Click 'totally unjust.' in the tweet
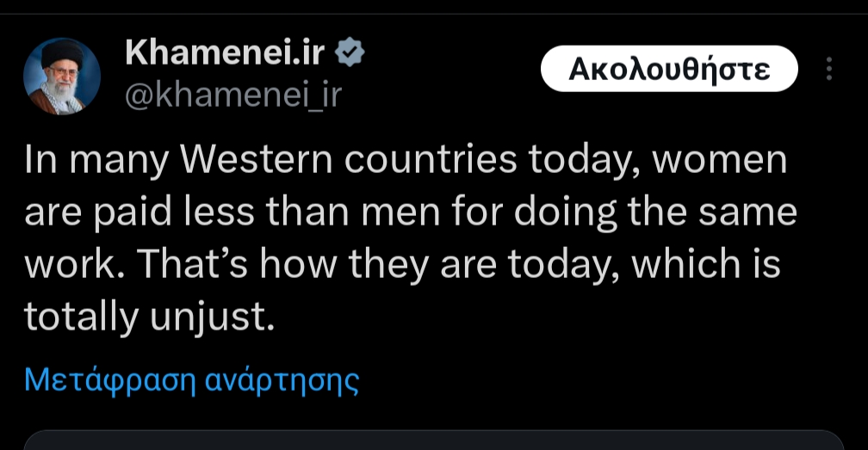The width and height of the screenshot is (868, 450). tap(149, 317)
